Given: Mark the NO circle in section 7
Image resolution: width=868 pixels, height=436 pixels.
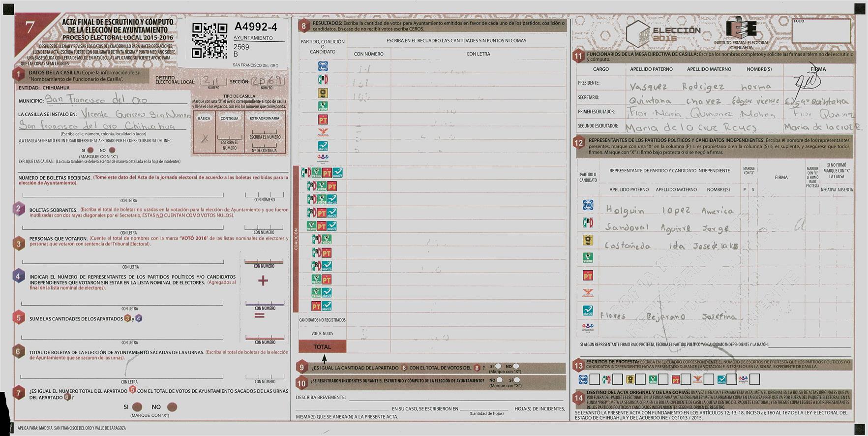Looking at the screenshot, I should pos(172,407).
